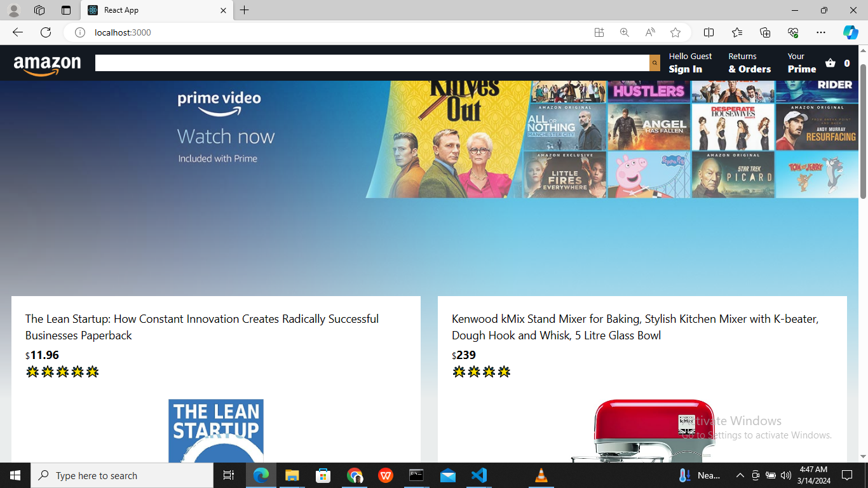Viewport: 868px width, 488px height.
Task: Click the Windows Start button
Action: click(15, 475)
